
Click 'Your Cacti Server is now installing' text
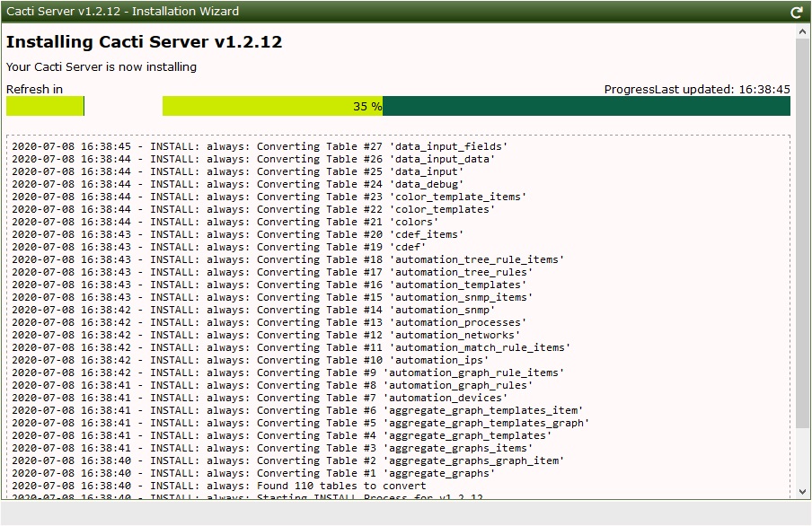point(101,66)
